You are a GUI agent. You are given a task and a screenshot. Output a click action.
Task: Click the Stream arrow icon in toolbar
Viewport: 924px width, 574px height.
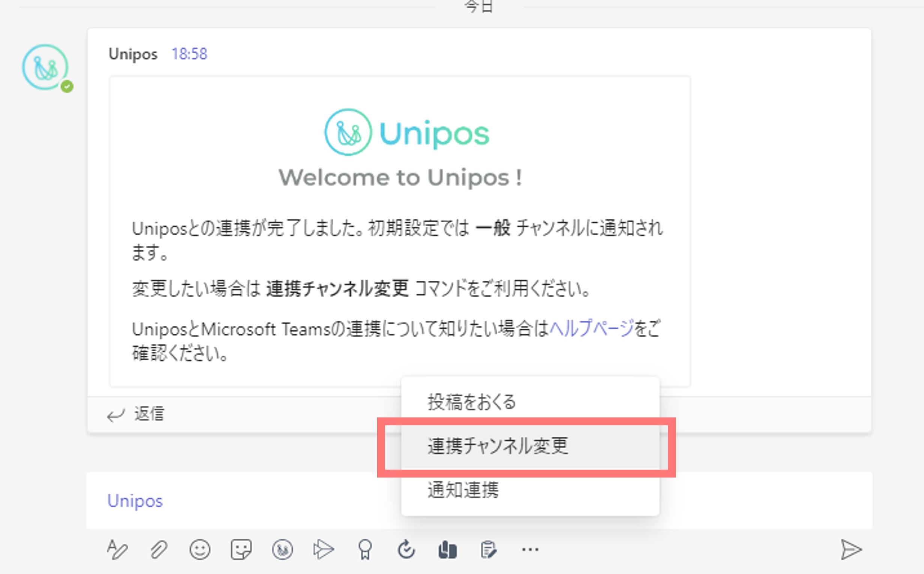point(323,549)
